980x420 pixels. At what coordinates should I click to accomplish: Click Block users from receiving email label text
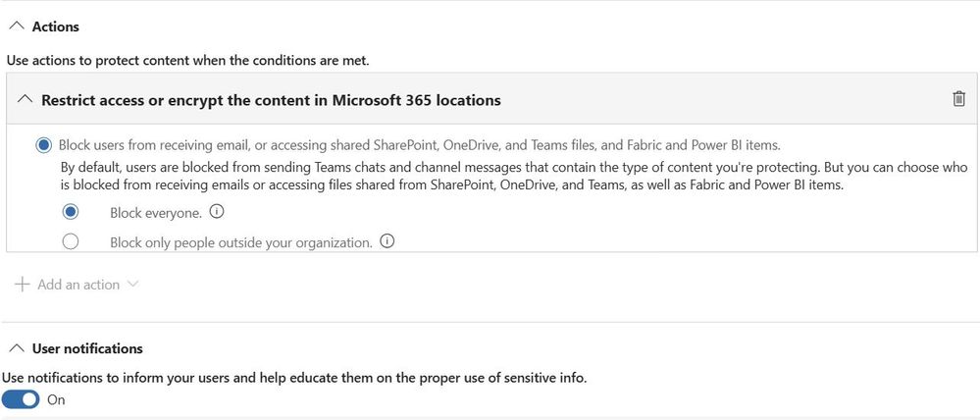[419, 145]
